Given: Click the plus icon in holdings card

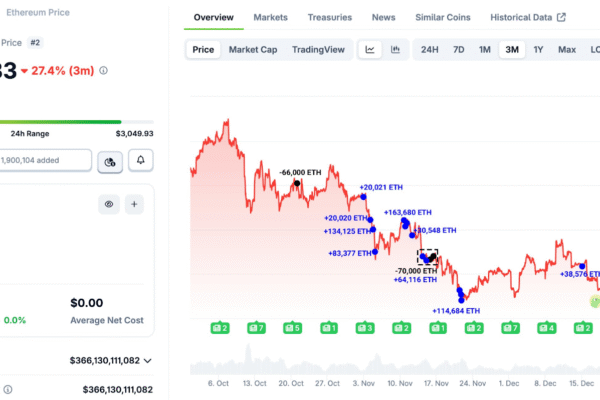Looking at the screenshot, I should [135, 204].
